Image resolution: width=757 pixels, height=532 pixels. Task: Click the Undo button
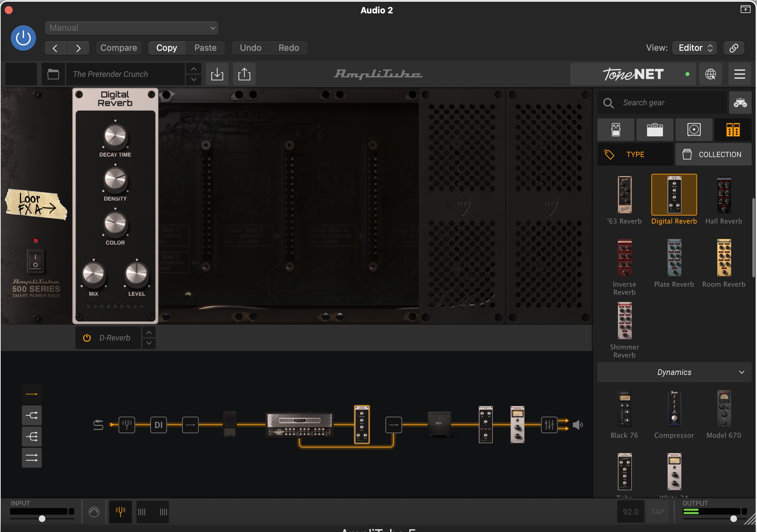(251, 48)
